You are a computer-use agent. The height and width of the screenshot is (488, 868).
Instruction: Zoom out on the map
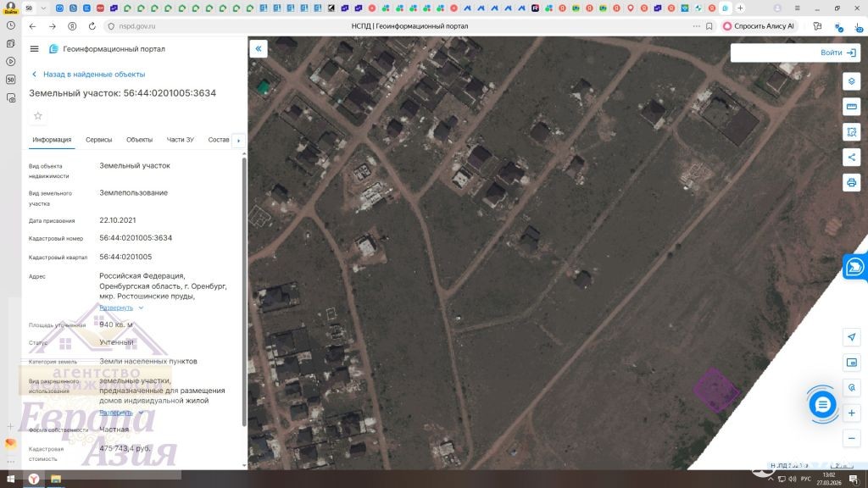851,438
